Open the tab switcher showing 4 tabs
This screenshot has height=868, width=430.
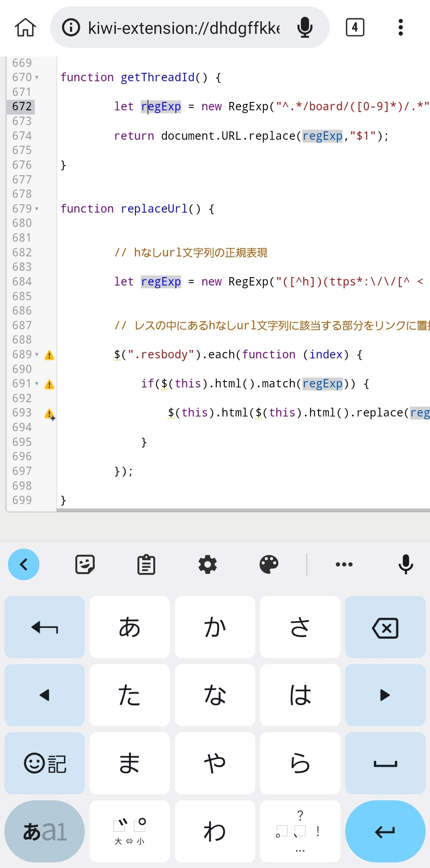point(355,27)
